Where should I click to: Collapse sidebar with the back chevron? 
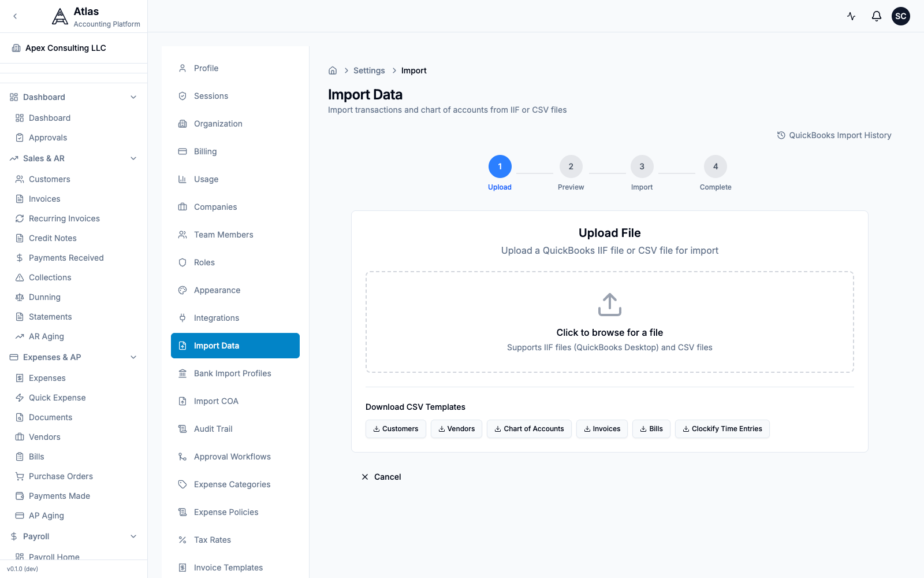15,16
